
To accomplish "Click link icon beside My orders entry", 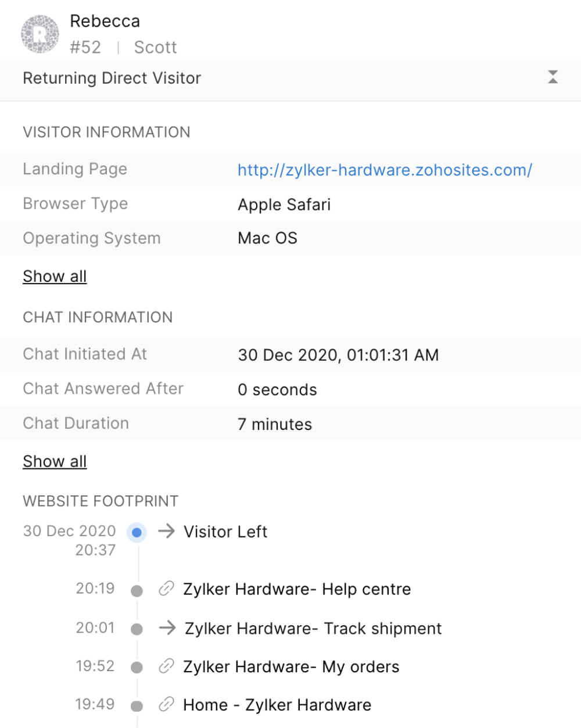I will [x=166, y=666].
